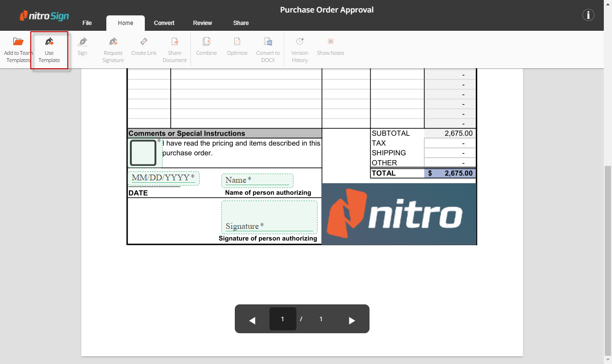Check the pricing acknowledgement checkbox
Viewport: 612px width, 364px height.
point(143,153)
